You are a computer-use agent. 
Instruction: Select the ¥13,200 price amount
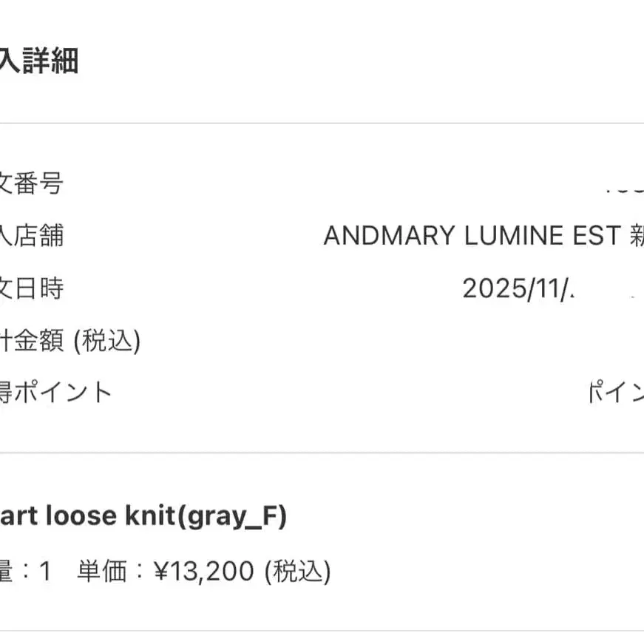[x=204, y=571]
